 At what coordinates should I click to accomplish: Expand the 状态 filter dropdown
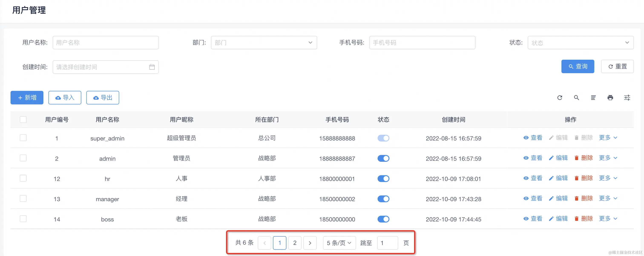click(580, 43)
